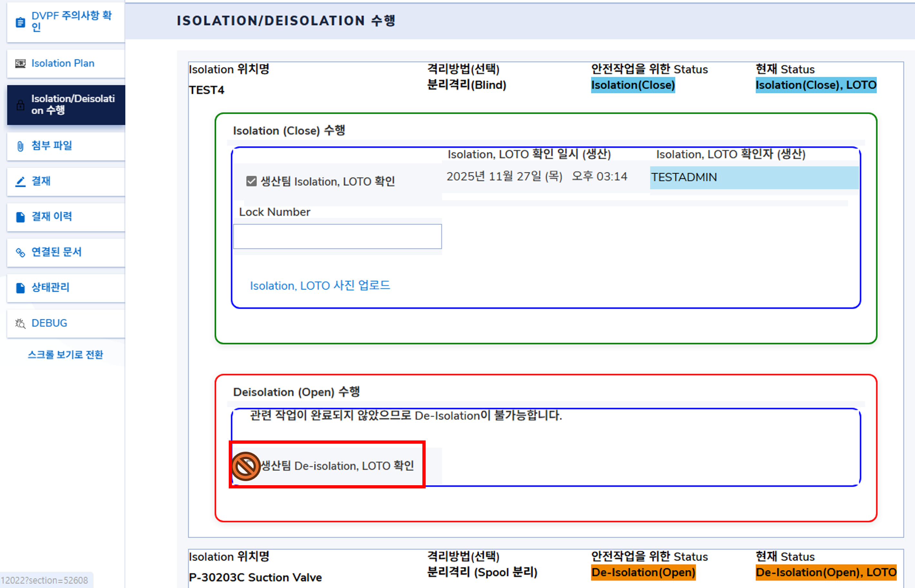Click the bug icon beside DEBUG
This screenshot has width=915, height=588.
coord(20,323)
